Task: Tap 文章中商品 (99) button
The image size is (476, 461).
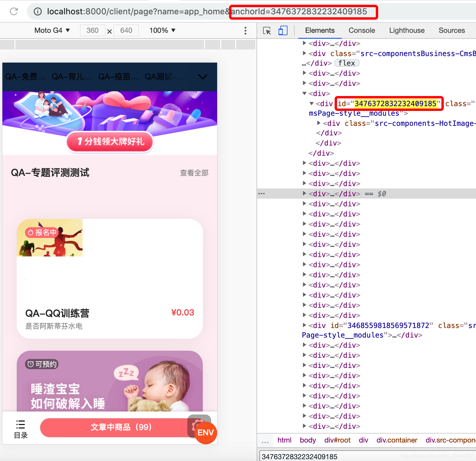Action: (x=121, y=427)
